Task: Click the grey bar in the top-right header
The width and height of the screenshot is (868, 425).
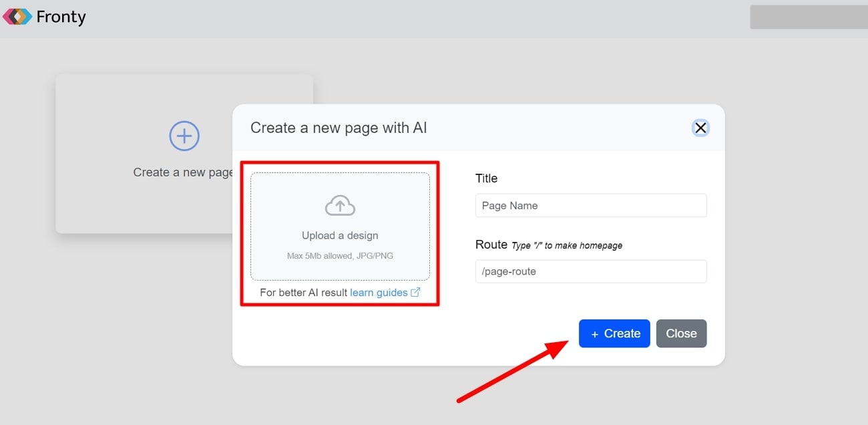Action: [x=808, y=17]
